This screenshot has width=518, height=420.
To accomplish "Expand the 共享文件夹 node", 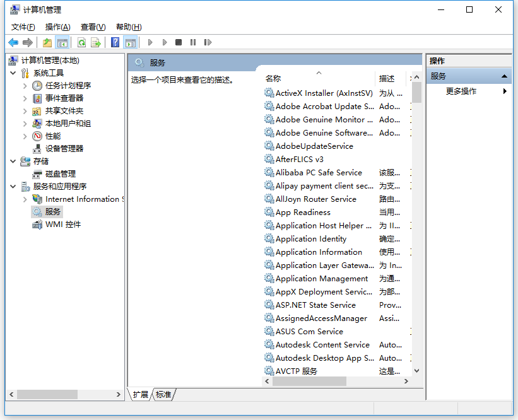I will pyautogui.click(x=25, y=111).
